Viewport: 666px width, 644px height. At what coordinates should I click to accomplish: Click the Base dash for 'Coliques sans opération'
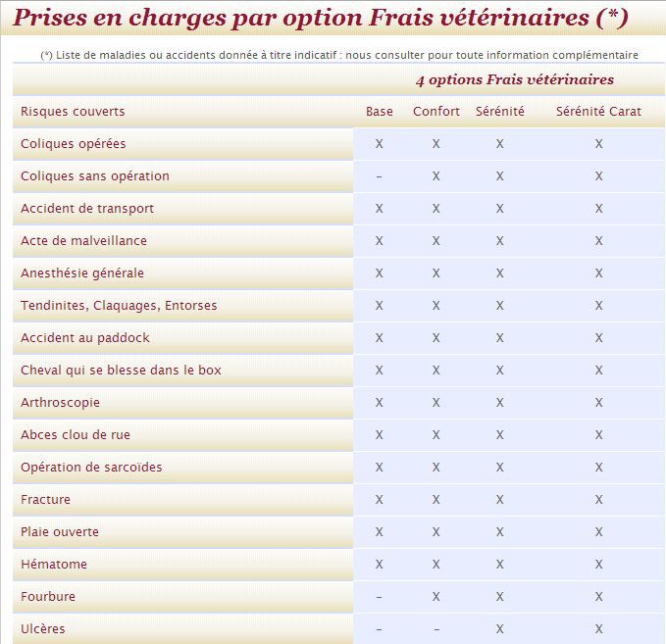380,176
